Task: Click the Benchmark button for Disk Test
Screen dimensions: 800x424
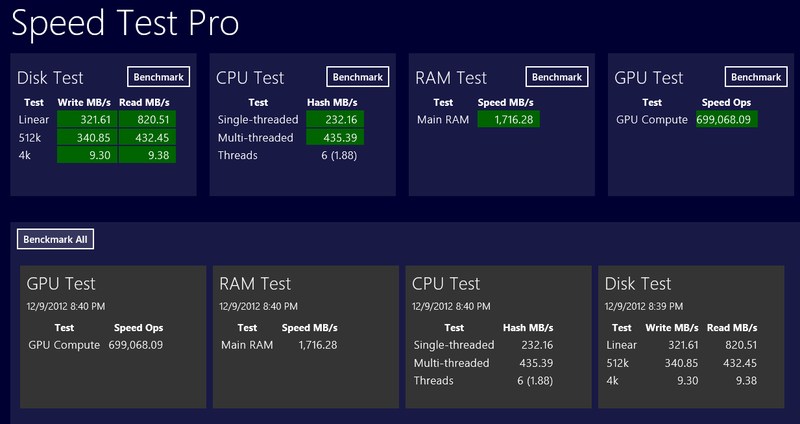Action: tap(159, 77)
